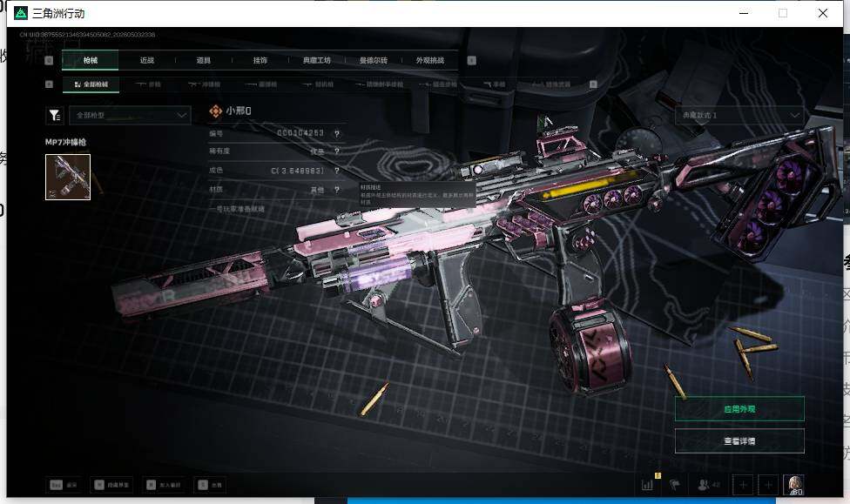Open the weapon filter funnel icon
850x504 pixels.
coord(55,116)
